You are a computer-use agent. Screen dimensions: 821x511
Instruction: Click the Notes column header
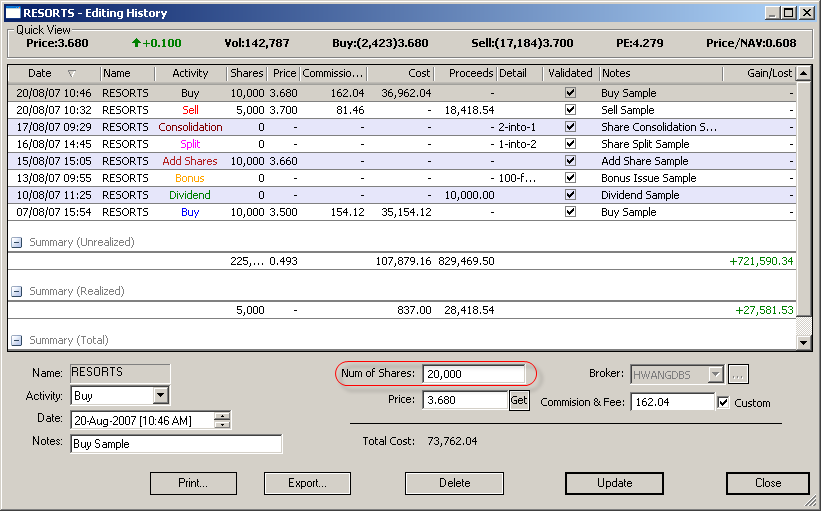pos(661,73)
